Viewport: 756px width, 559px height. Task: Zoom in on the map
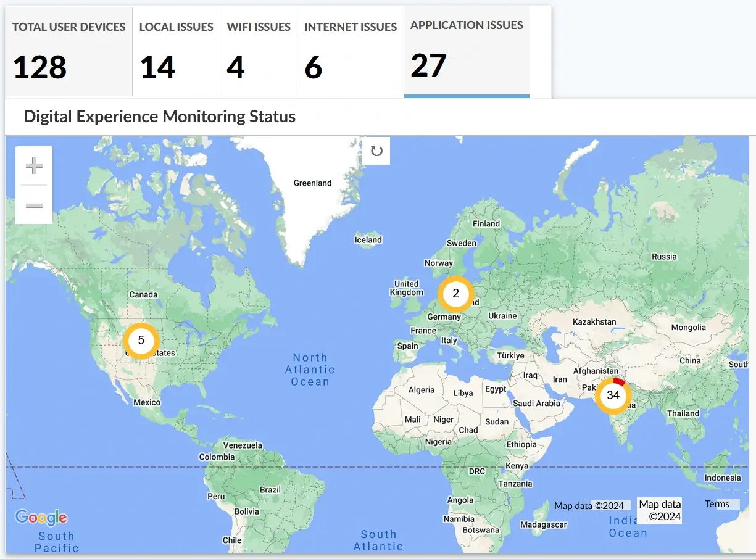(34, 165)
